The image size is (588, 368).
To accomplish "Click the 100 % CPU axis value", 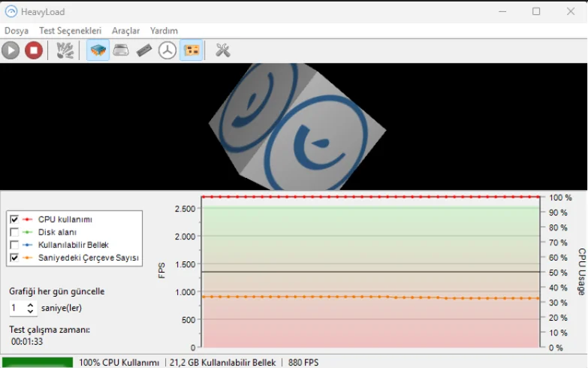I will (561, 198).
